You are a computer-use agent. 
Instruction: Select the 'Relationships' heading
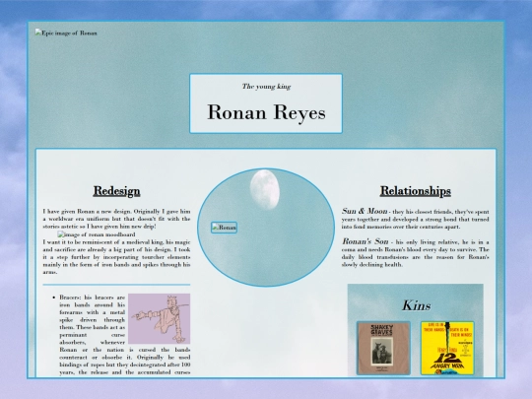click(416, 191)
